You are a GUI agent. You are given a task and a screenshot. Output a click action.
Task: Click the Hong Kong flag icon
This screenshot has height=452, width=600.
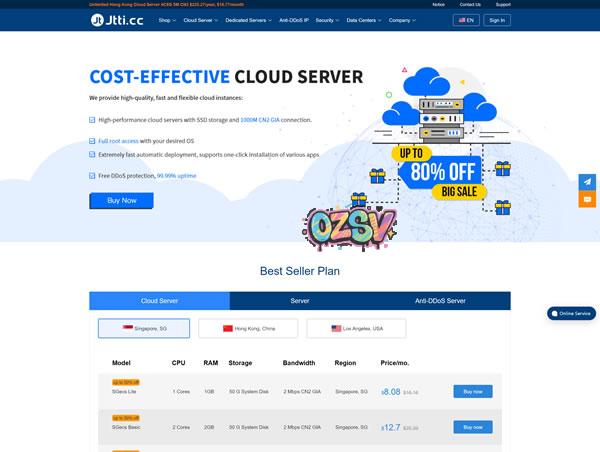[228, 328]
